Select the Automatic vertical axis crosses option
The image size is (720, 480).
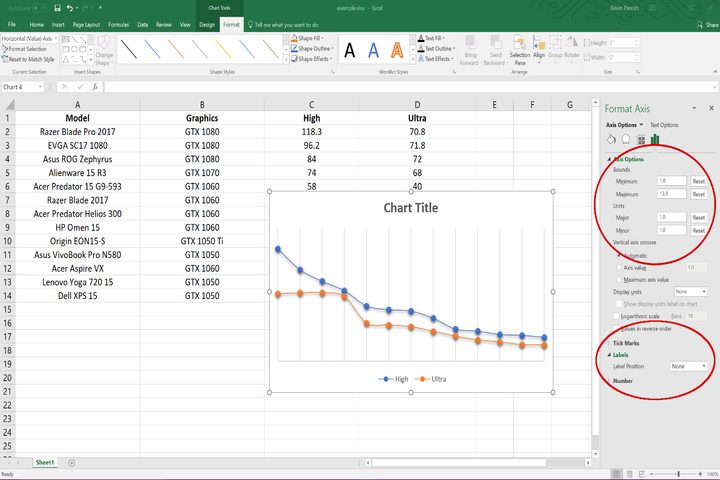coord(619,255)
